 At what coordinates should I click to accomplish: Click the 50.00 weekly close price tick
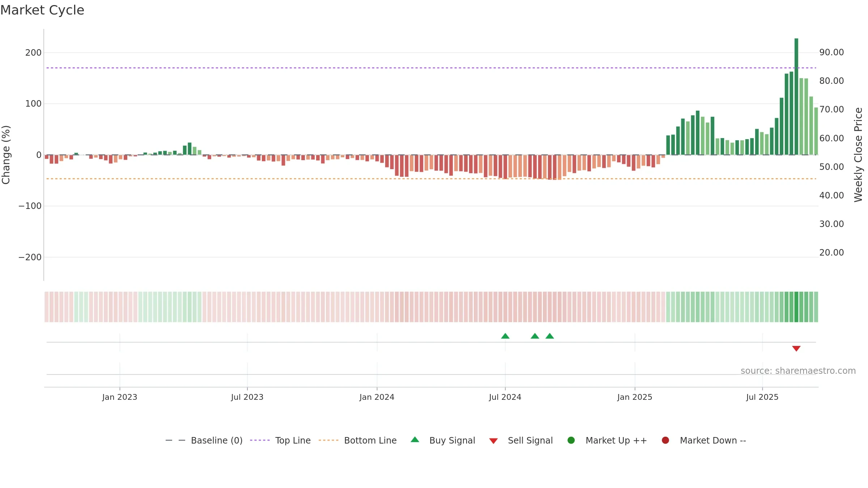click(831, 167)
